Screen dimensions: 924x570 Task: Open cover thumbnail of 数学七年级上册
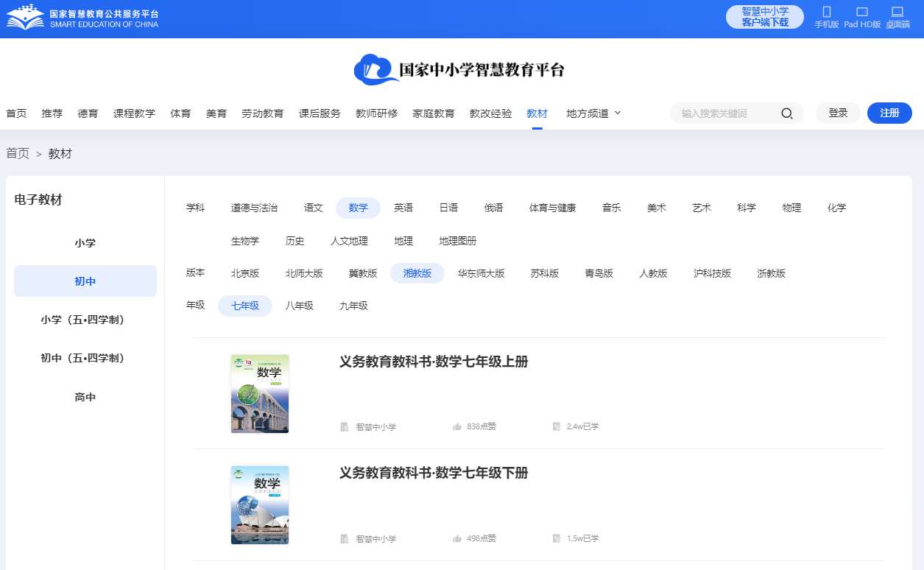260,393
